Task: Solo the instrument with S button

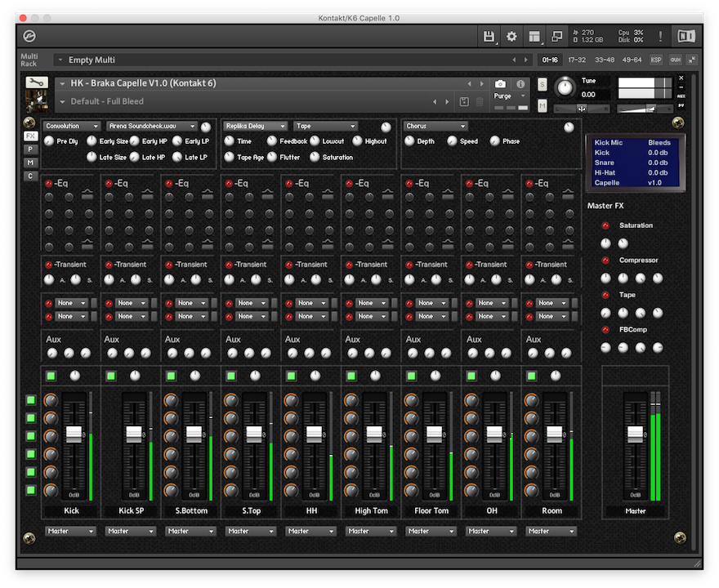Action: pos(542,84)
